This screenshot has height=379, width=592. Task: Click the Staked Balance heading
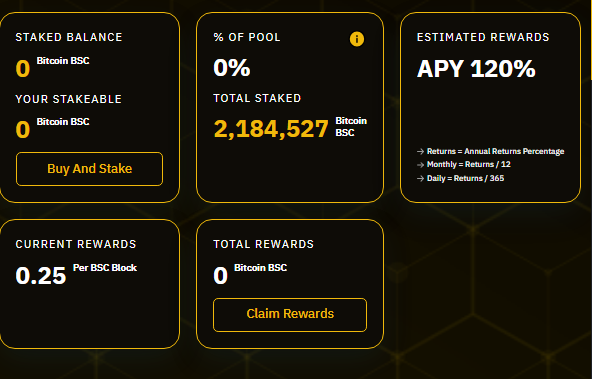[x=69, y=37]
